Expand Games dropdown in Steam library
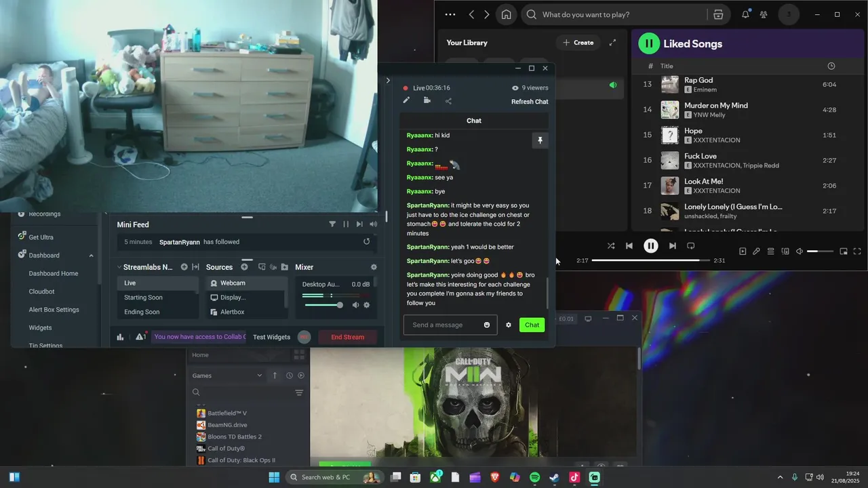Viewport: 868px width, 488px height. click(x=259, y=375)
